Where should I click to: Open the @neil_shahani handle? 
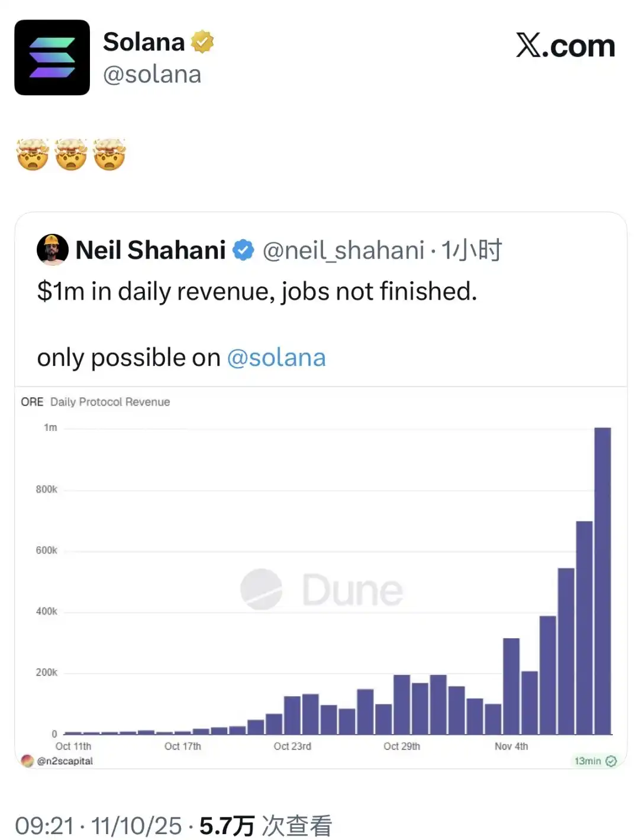point(343,250)
